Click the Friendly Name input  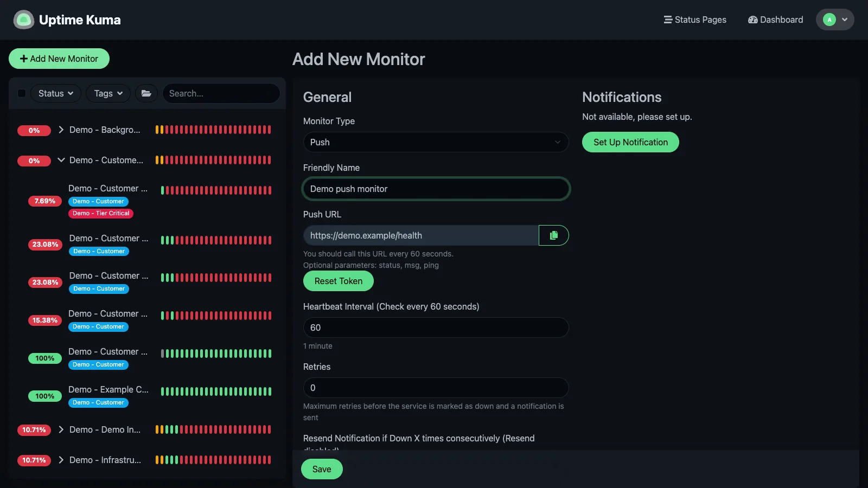(x=436, y=189)
